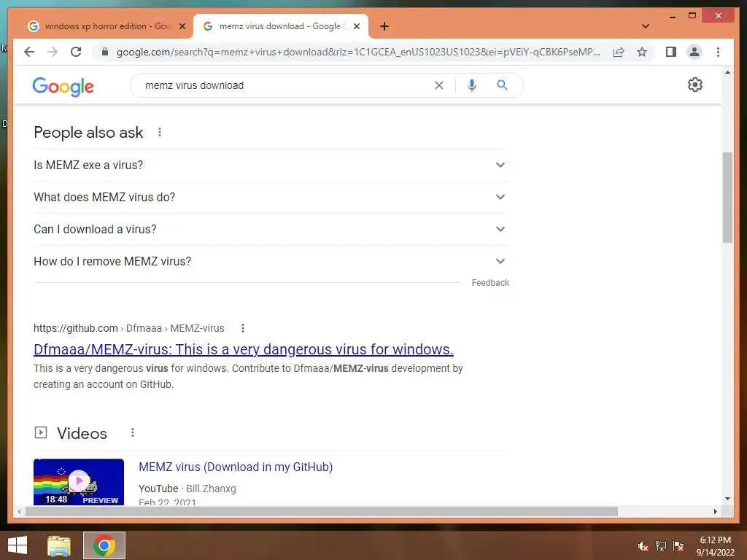Open the Chrome side panel
This screenshot has width=747, height=560.
pos(671,52)
